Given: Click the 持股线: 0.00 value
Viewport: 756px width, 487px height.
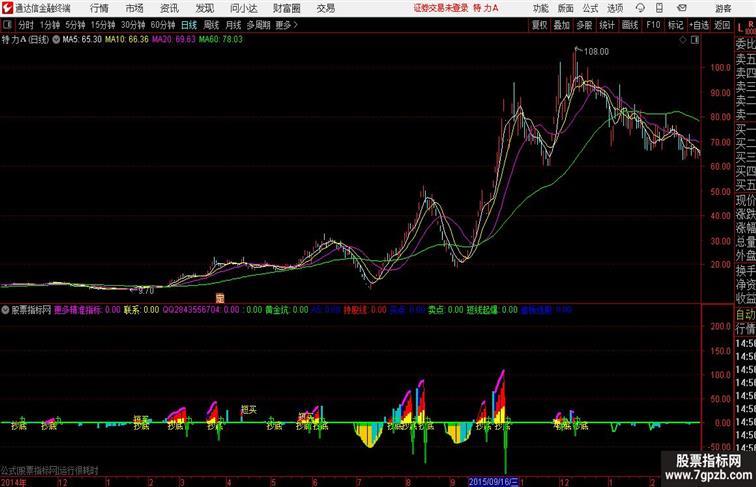Looking at the screenshot, I should [x=365, y=310].
